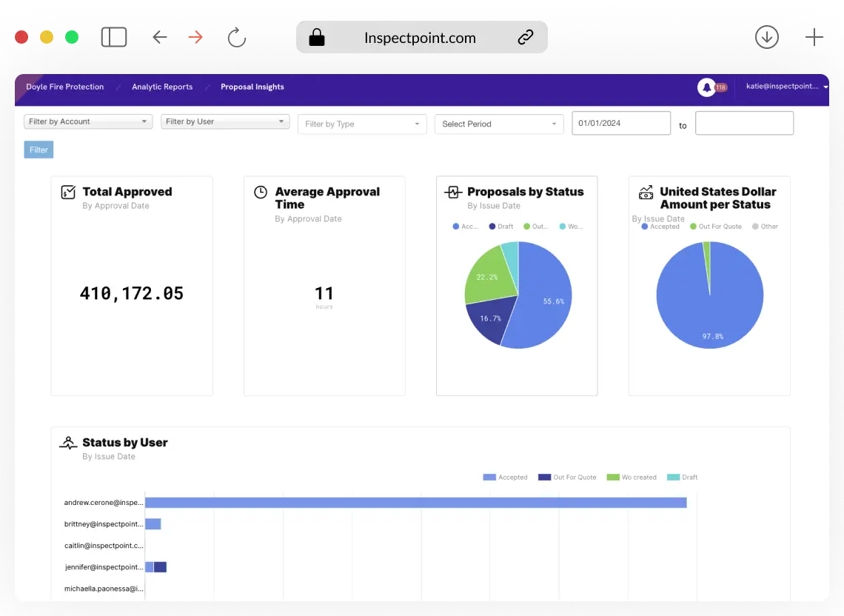
Task: Click the browser download icon
Action: coord(767,37)
